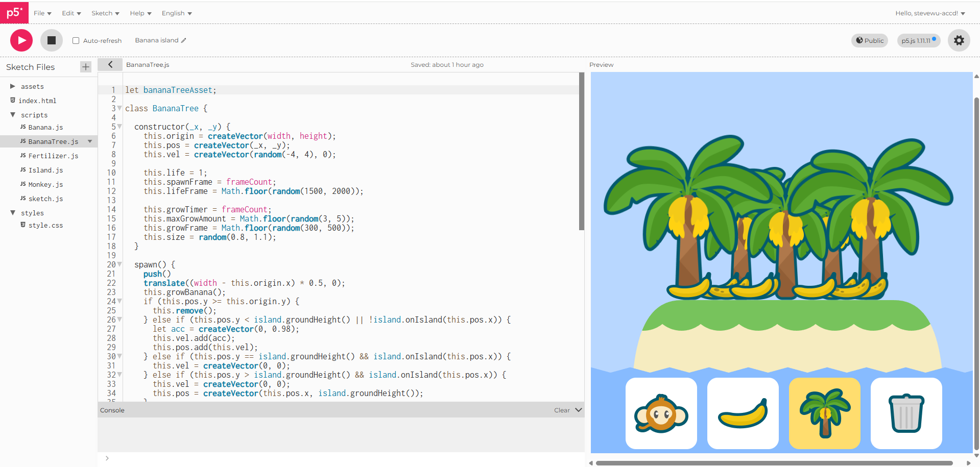Select the banana tool in the preview

tap(743, 413)
